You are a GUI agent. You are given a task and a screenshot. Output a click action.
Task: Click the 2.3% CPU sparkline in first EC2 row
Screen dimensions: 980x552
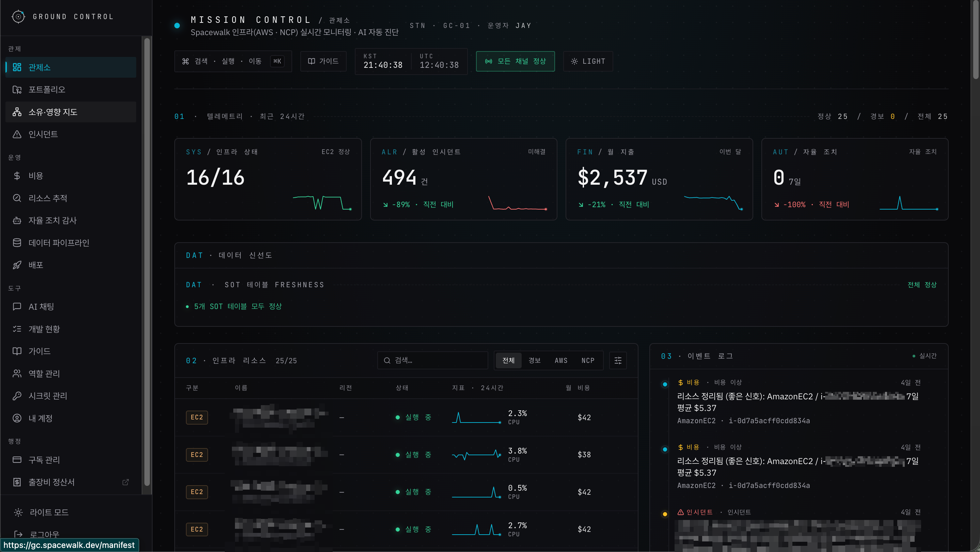pyautogui.click(x=476, y=418)
